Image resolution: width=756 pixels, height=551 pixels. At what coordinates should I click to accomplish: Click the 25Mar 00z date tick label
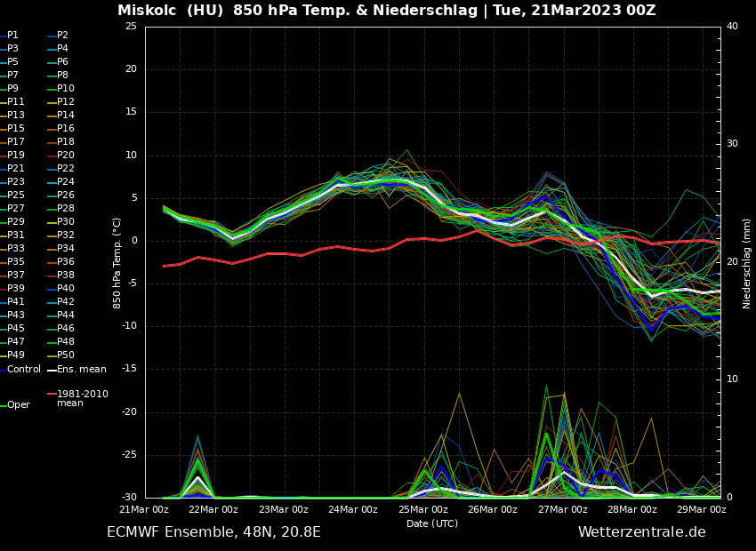422,510
